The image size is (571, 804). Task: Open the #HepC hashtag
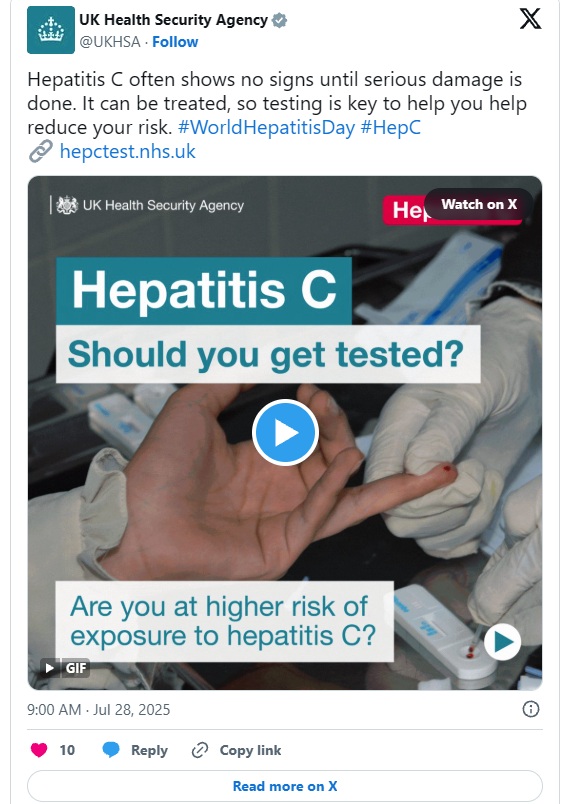point(391,127)
